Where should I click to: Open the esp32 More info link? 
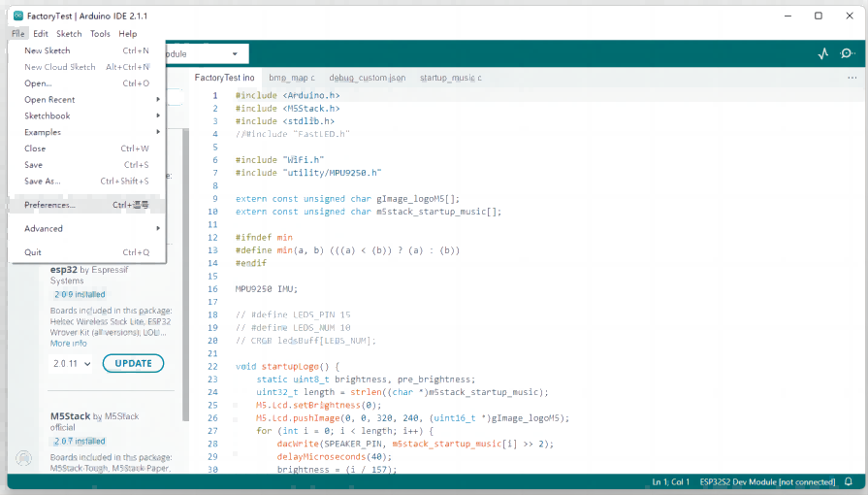pos(68,343)
